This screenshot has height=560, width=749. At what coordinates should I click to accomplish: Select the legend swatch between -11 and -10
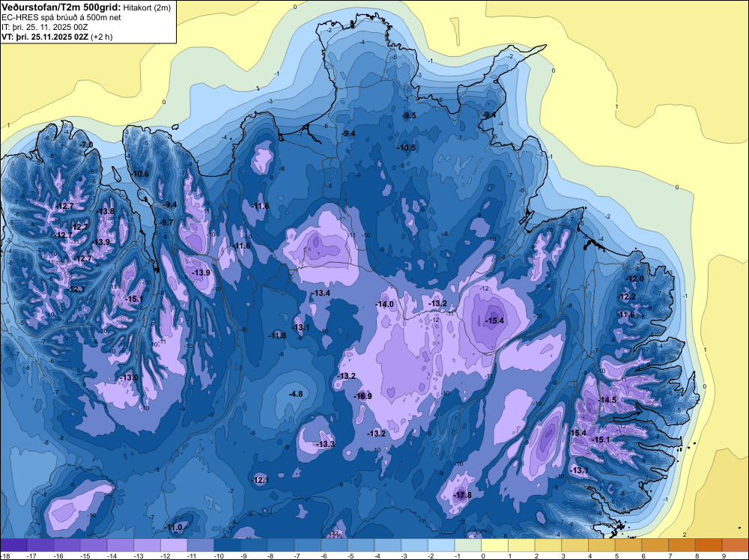(x=201, y=545)
